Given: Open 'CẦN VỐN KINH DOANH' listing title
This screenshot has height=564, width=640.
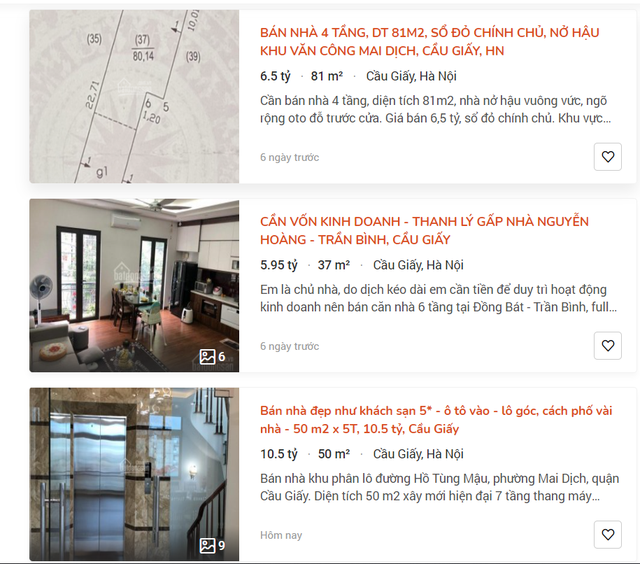Looking at the screenshot, I should click(x=424, y=231).
